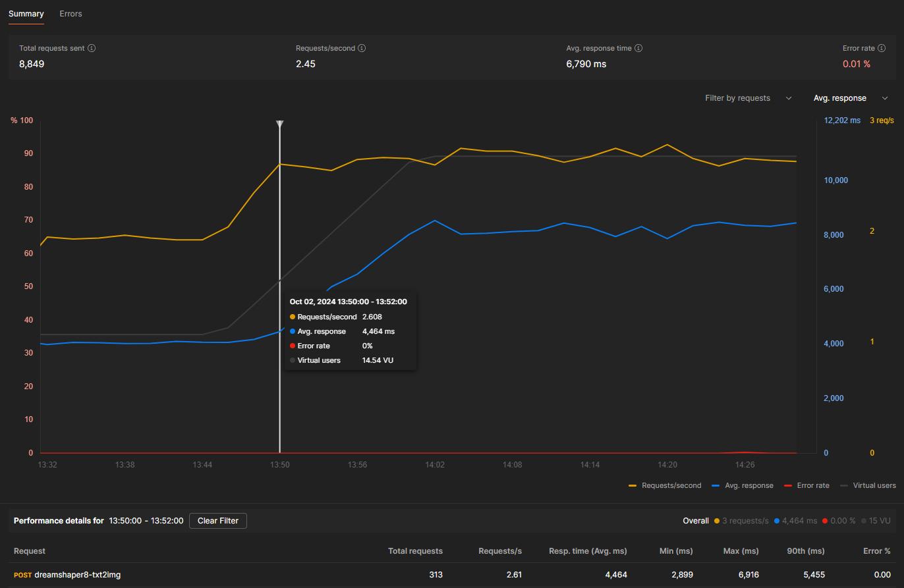Click the tooltip Requests/second 2.608 row

click(x=336, y=317)
